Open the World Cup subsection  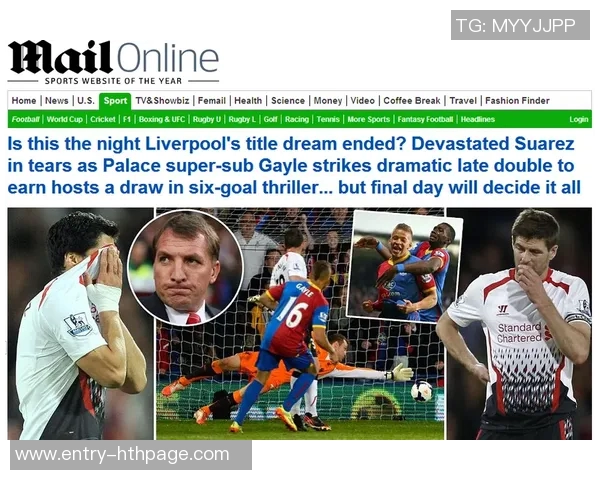[x=65, y=119]
